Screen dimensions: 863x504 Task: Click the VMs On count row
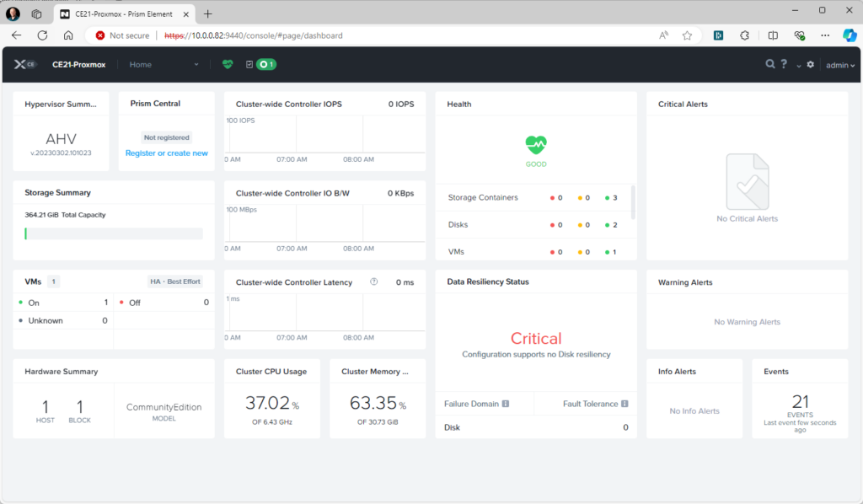click(63, 303)
